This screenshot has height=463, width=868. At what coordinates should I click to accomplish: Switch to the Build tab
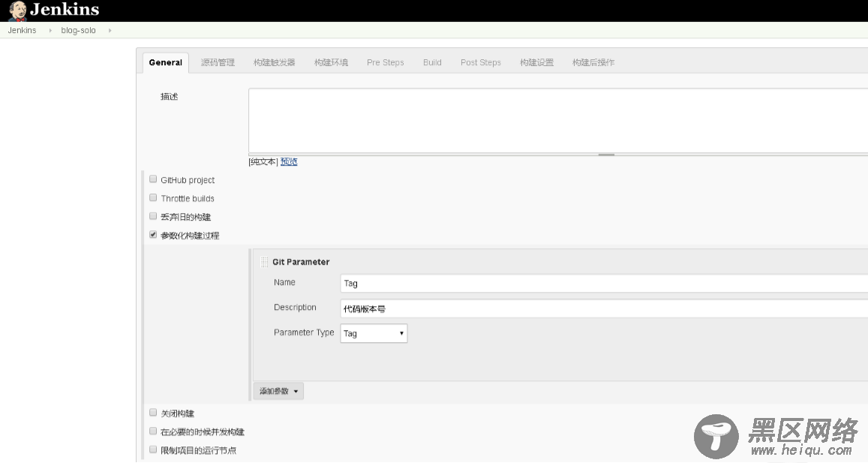432,62
